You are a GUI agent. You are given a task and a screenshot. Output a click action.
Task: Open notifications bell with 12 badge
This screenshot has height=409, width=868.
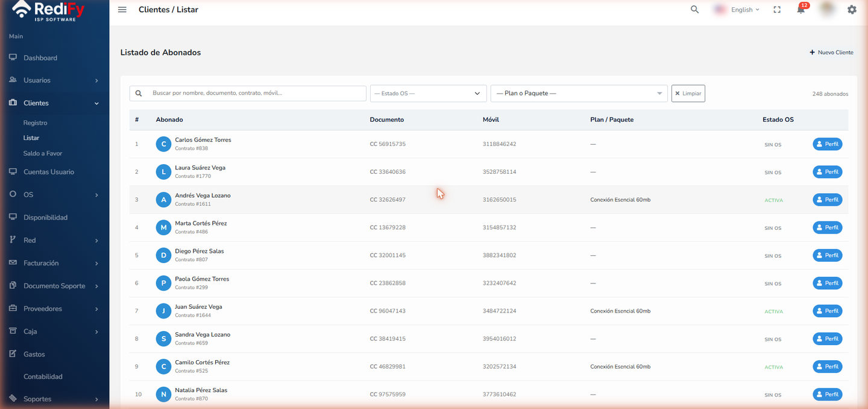[x=801, y=9]
